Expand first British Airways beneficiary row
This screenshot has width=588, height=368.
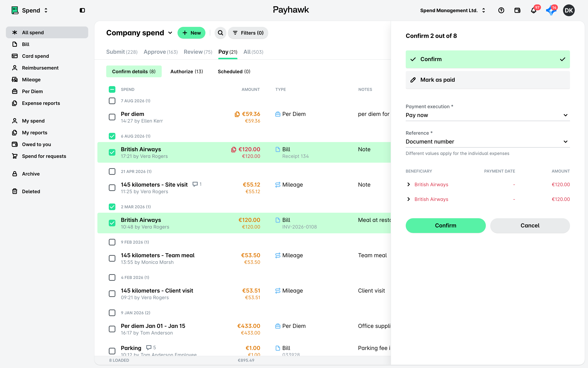[x=408, y=185]
